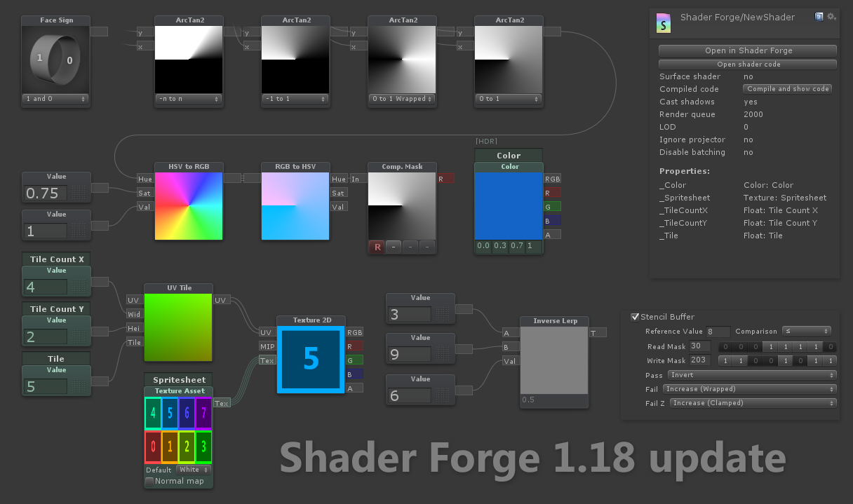
Task: Click the Hue input connector on HSV to RGB
Action: tap(145, 179)
